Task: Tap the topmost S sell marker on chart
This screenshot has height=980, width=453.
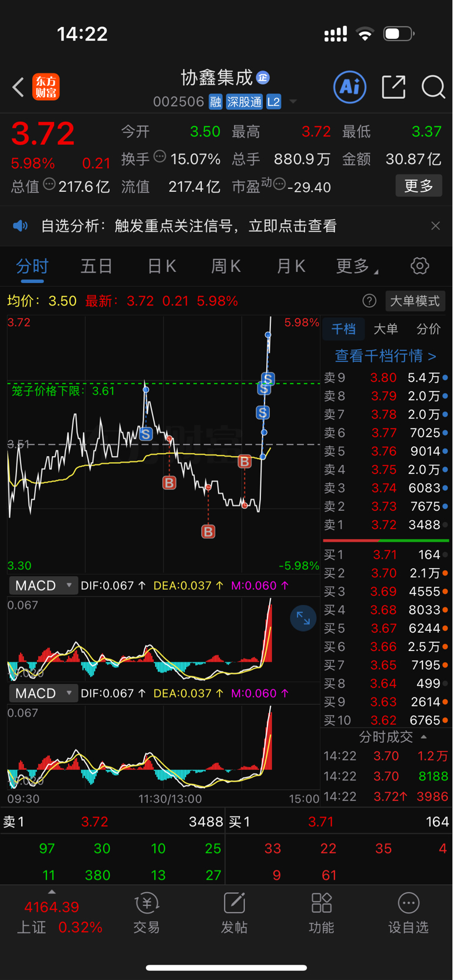Action: 269,379
